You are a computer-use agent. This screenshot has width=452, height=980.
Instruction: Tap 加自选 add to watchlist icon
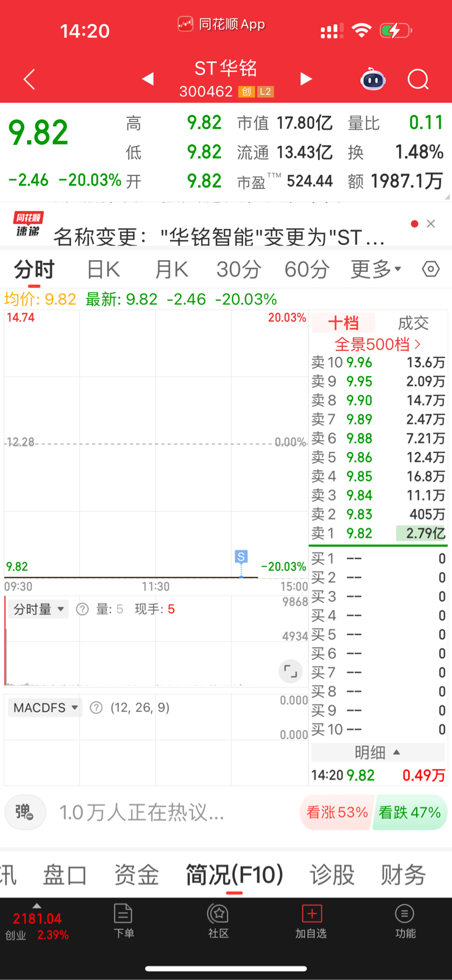coord(311,921)
